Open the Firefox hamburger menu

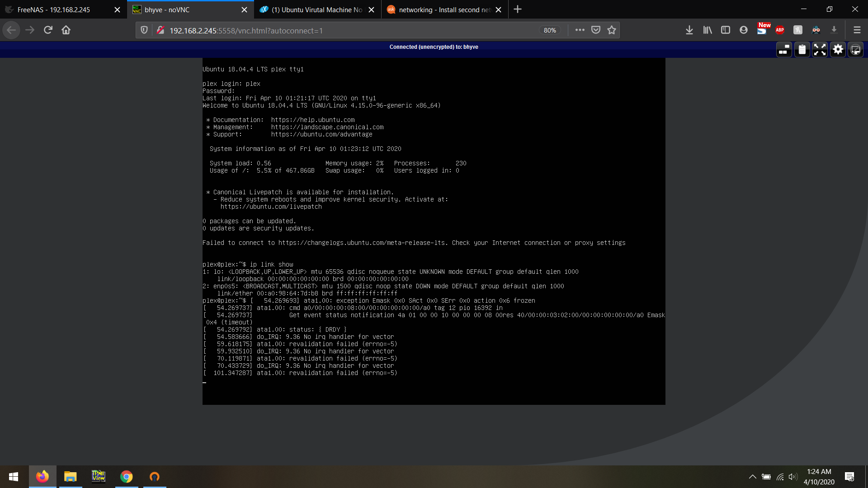coord(857,30)
